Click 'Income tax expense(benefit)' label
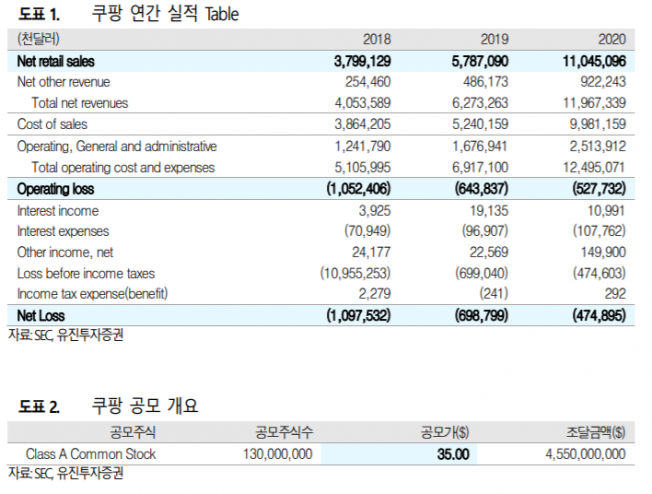The width and height of the screenshot is (652, 494). tap(93, 294)
